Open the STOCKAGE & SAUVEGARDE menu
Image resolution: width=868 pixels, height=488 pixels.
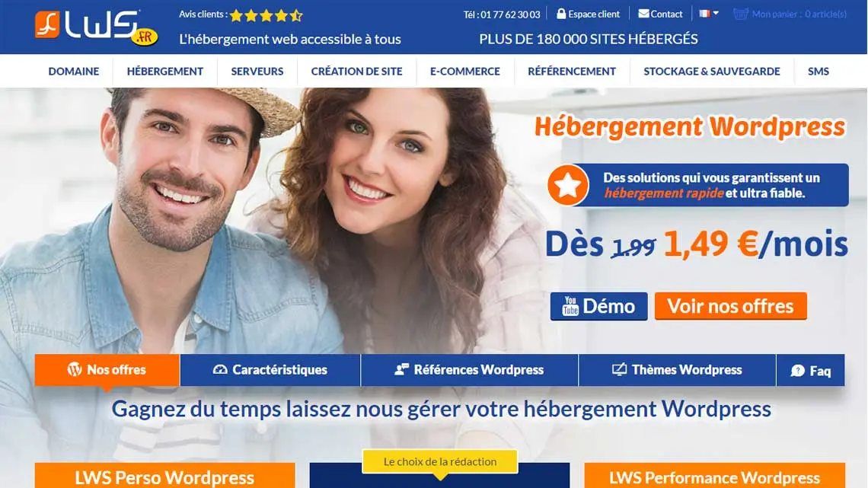click(711, 72)
